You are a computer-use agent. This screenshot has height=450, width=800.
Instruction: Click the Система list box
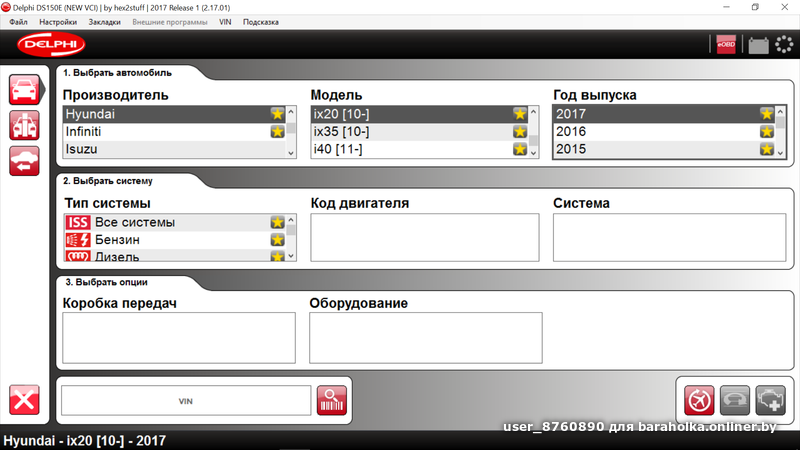click(x=669, y=237)
